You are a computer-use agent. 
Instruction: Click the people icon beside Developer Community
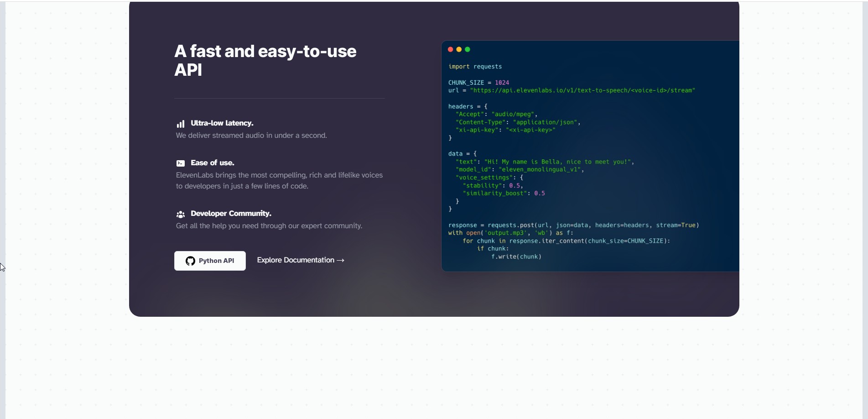point(181,214)
